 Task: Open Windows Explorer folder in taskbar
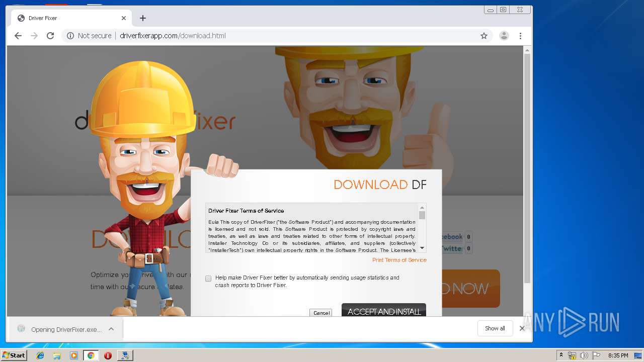(x=57, y=355)
